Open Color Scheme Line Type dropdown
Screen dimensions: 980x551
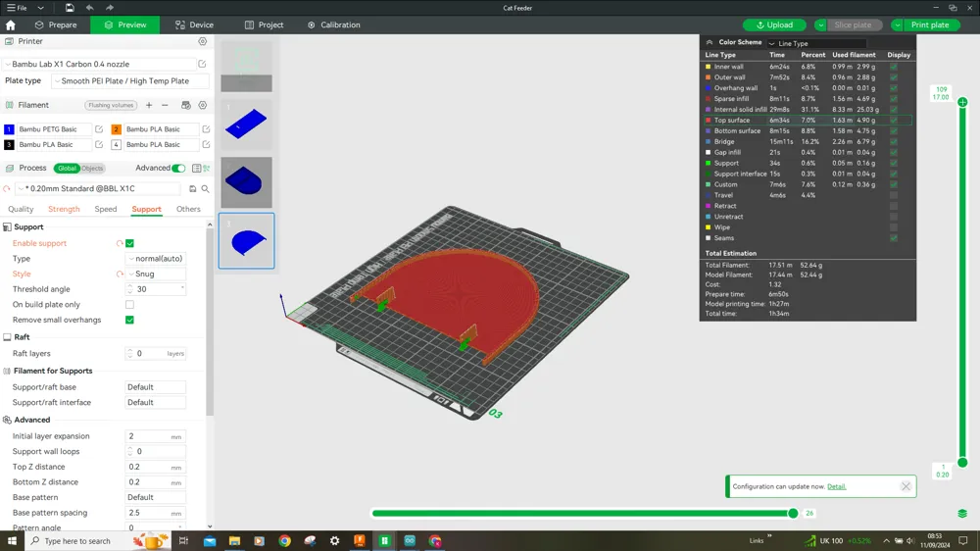click(816, 43)
